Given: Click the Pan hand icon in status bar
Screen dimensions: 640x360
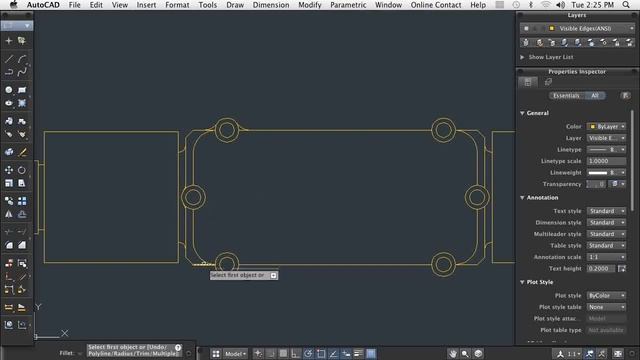Looking at the screenshot, I should [x=452, y=353].
